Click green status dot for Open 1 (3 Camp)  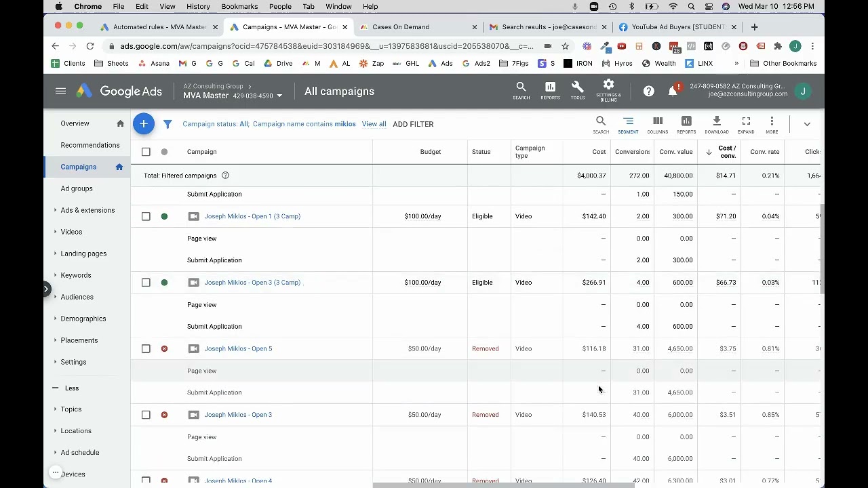[x=164, y=216]
